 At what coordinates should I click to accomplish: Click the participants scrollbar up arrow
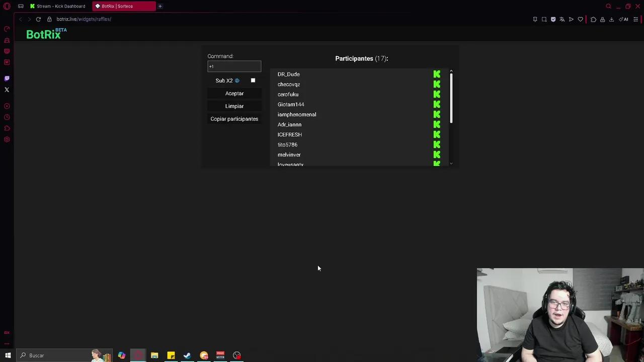(x=451, y=71)
